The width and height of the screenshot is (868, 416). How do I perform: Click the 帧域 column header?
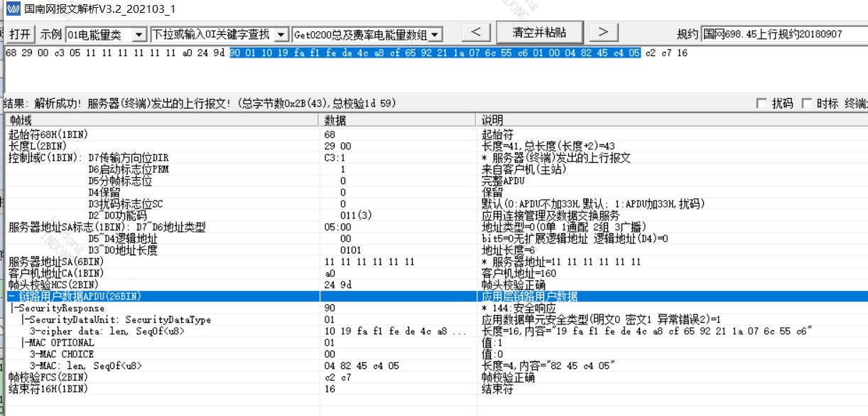pos(162,120)
